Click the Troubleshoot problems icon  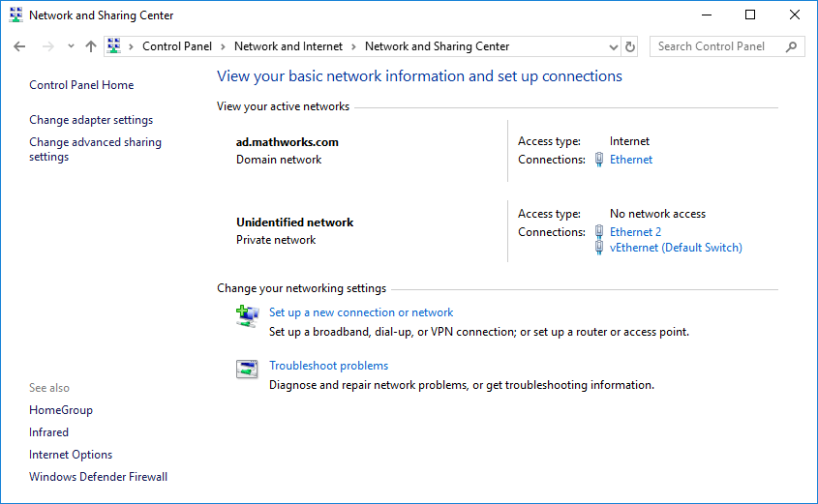tap(247, 369)
